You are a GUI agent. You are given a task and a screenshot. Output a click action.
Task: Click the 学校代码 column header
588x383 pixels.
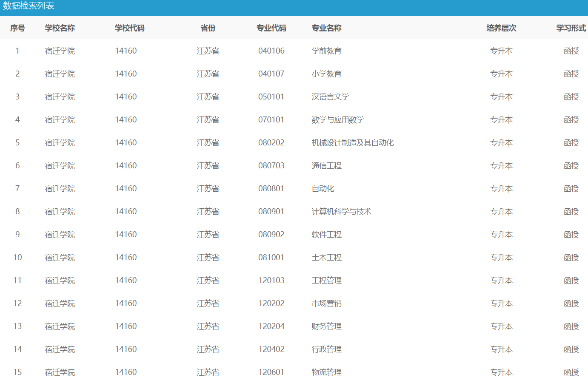click(130, 28)
